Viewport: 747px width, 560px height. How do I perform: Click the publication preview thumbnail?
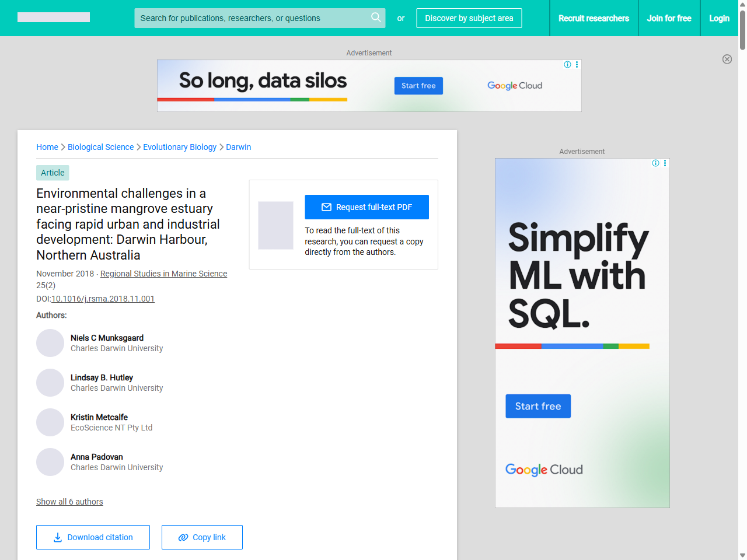tap(275, 225)
